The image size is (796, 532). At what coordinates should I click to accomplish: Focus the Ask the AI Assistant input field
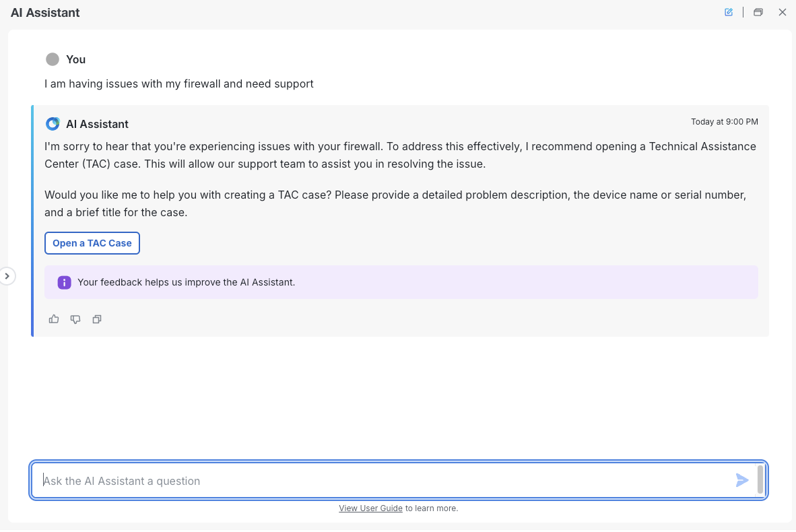tap(384, 481)
